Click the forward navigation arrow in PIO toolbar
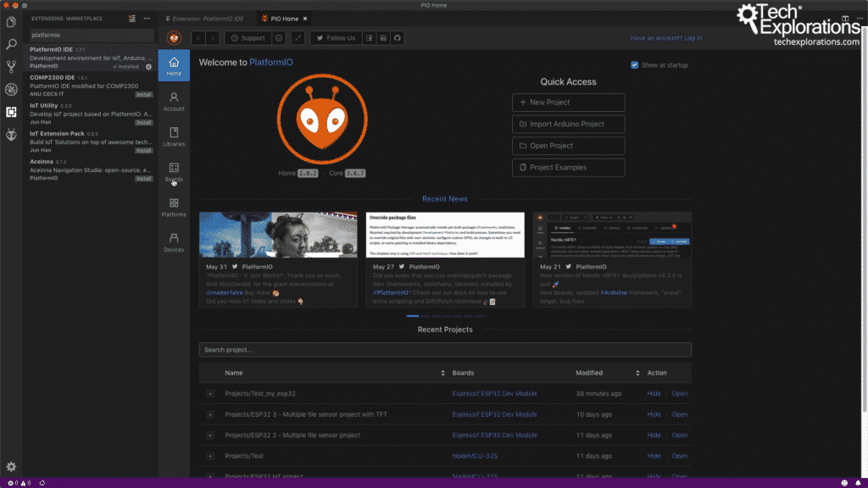Image resolution: width=868 pixels, height=488 pixels. [x=213, y=38]
